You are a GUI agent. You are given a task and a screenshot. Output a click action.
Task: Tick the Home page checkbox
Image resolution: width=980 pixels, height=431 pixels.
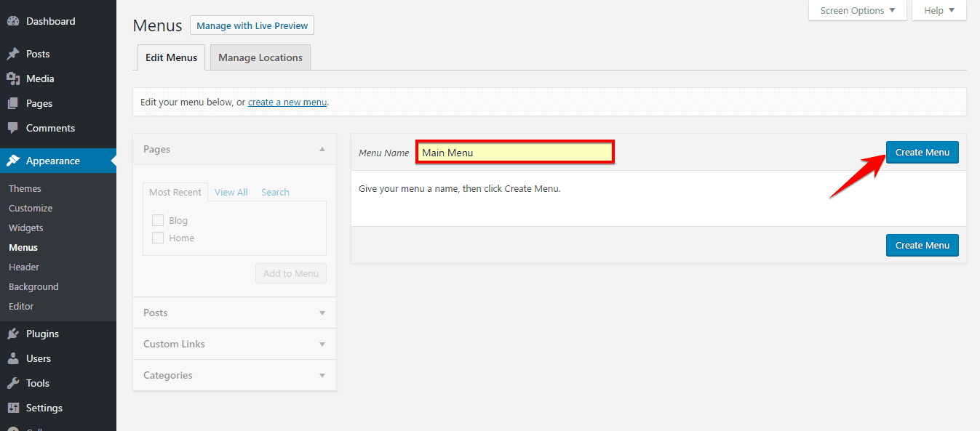(x=158, y=238)
